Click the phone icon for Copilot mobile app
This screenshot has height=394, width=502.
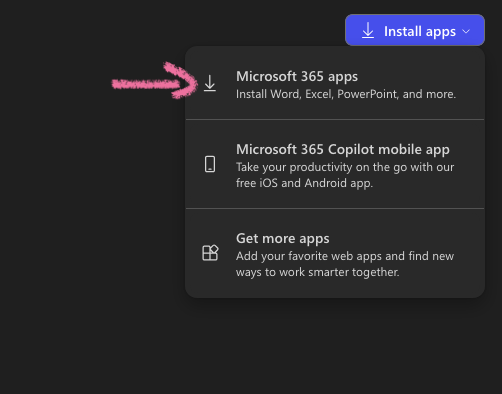pyautogui.click(x=210, y=164)
